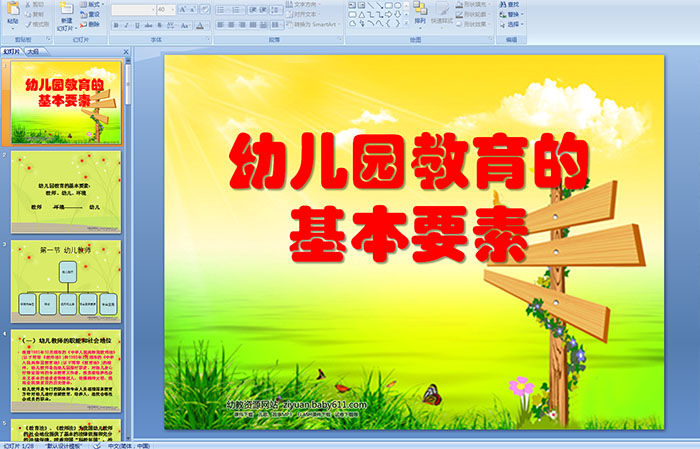
Task: Click the Decrease Indent icon
Action: 253,9
